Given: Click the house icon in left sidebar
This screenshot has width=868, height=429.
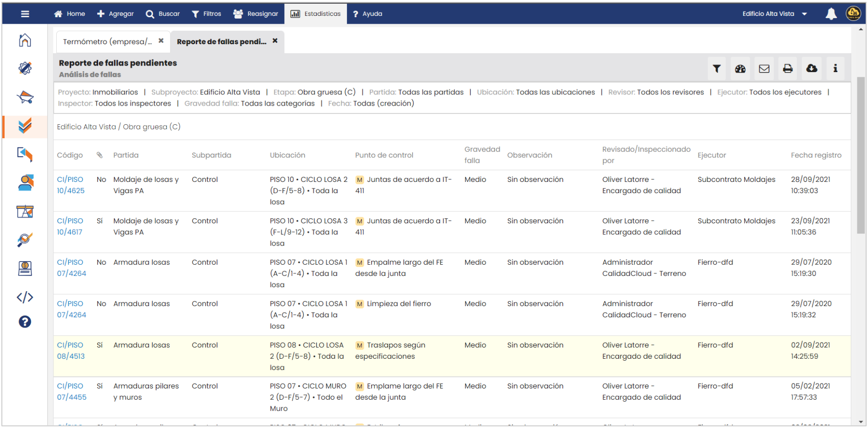Looking at the screenshot, I should pyautogui.click(x=25, y=40).
